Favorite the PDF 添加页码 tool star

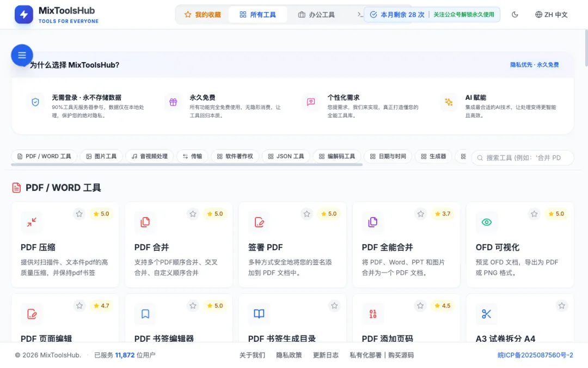[x=420, y=305]
